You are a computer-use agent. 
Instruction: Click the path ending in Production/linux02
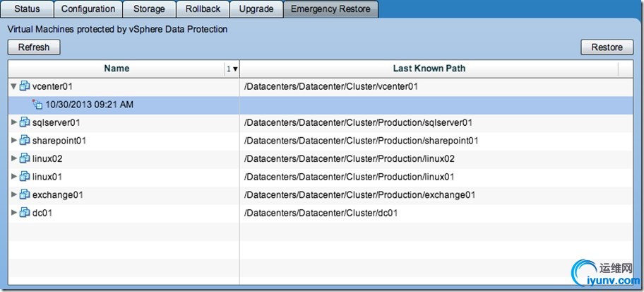coord(349,158)
